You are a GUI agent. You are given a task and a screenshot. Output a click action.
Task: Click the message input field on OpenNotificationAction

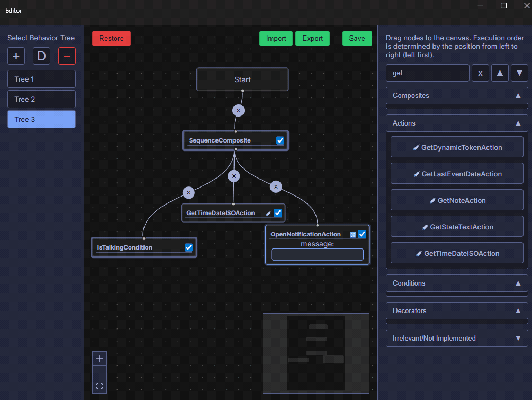pyautogui.click(x=317, y=254)
